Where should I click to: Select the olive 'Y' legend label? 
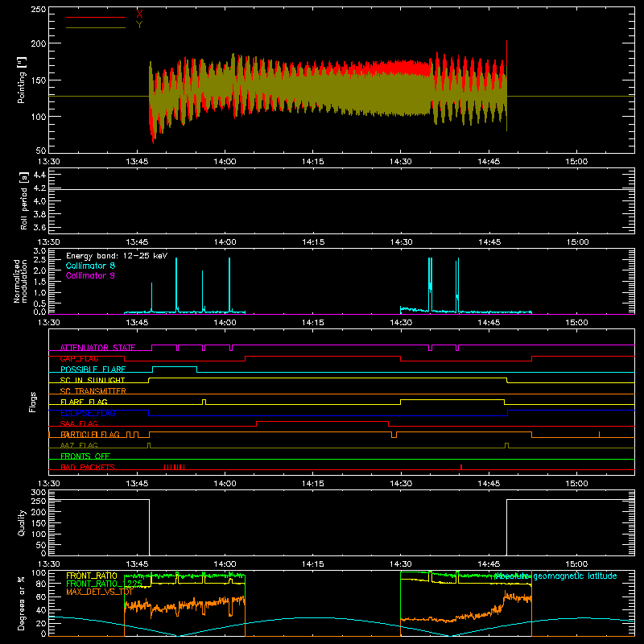[139, 25]
